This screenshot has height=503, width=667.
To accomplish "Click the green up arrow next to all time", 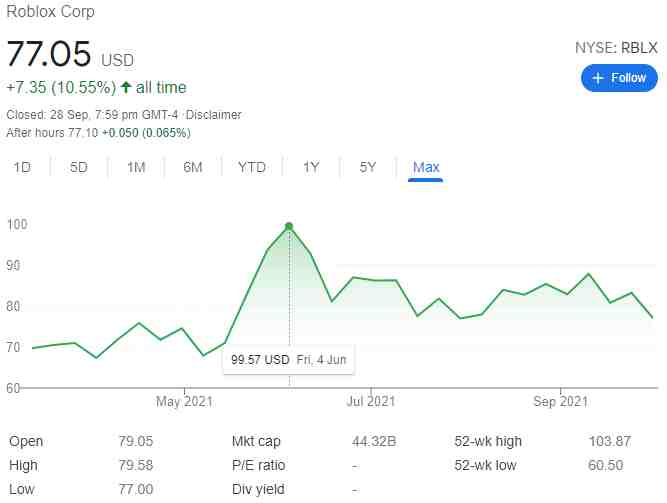I will click(125, 88).
